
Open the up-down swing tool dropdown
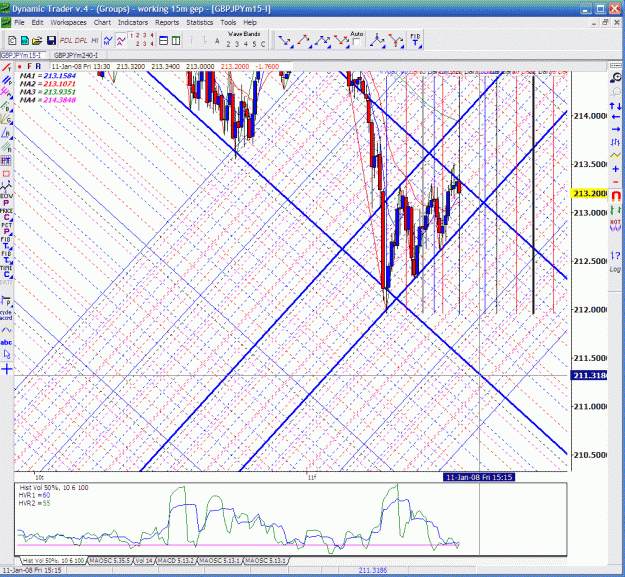(303, 41)
